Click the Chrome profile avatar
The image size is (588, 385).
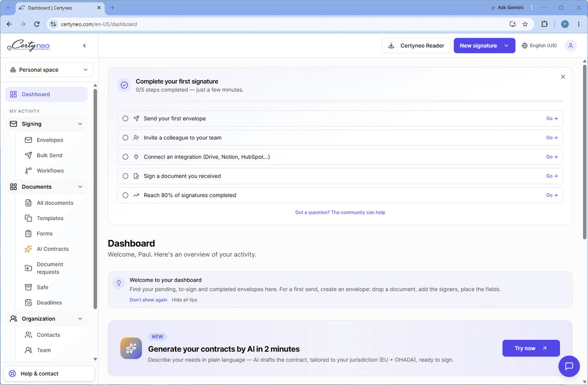(565, 24)
